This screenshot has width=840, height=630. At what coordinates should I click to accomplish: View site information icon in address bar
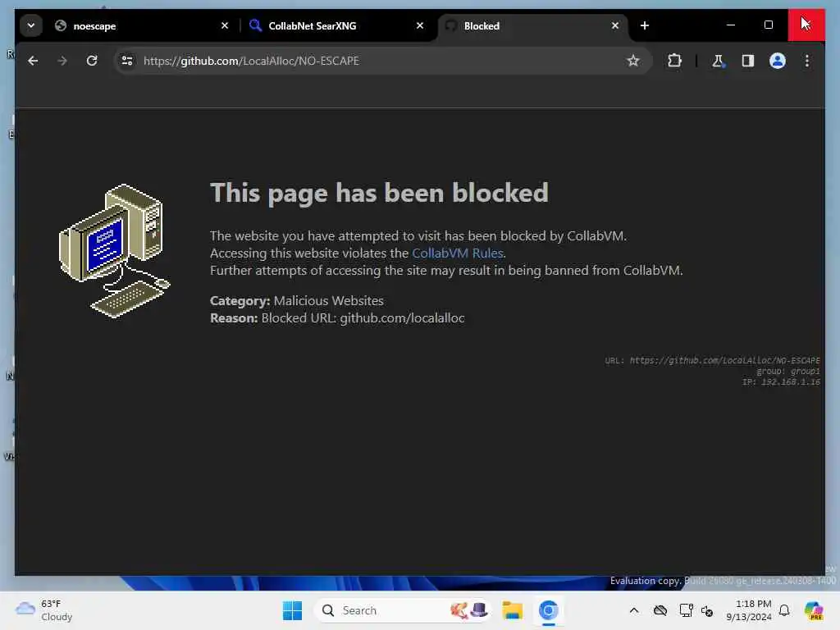point(127,61)
